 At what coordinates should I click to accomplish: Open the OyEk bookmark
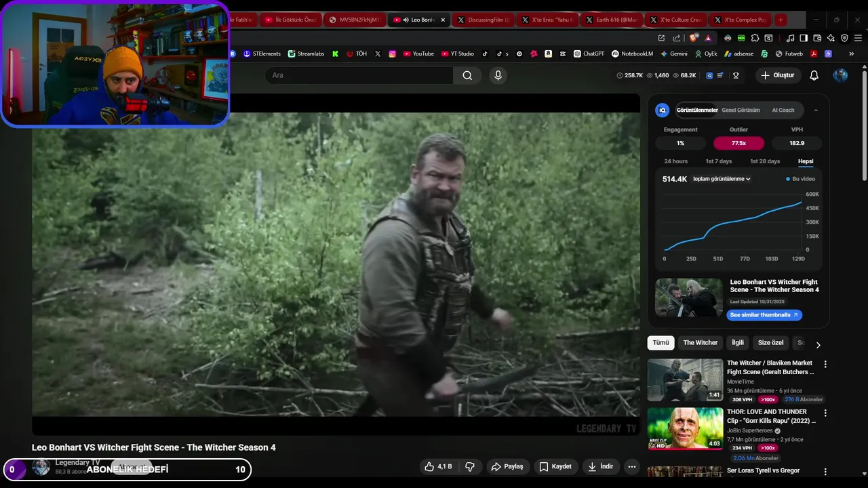(705, 54)
